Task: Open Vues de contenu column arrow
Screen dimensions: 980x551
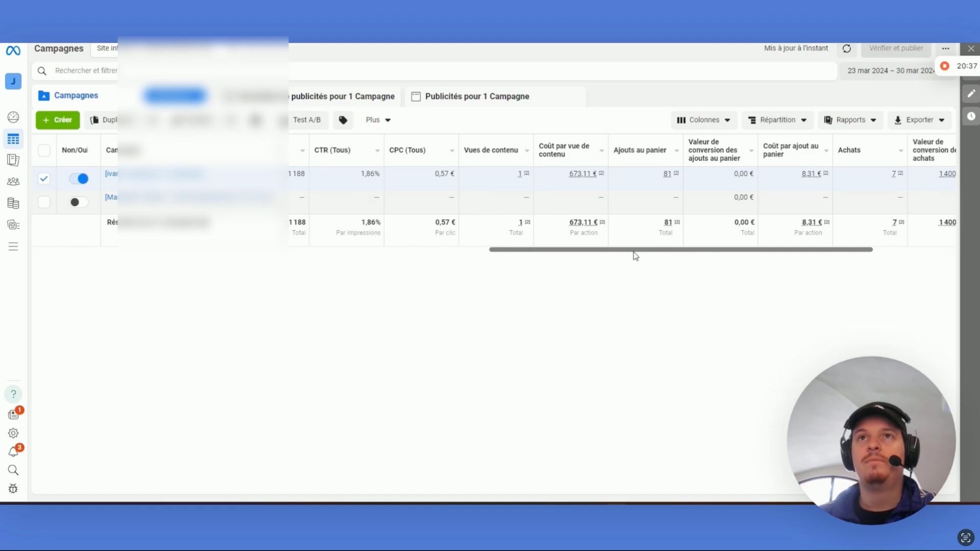Action: click(527, 151)
